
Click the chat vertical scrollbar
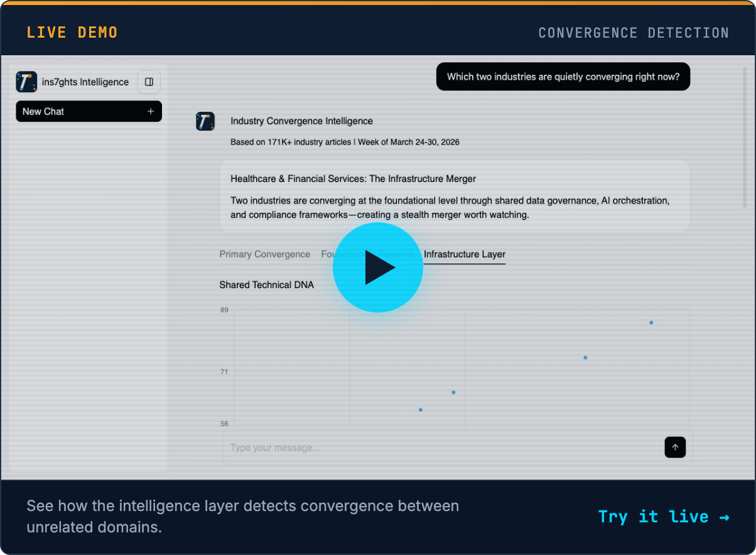[745, 137]
